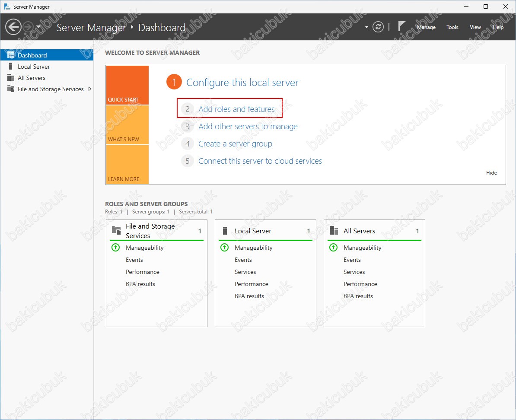Select the QUICK START tile
The height and width of the screenshot is (420, 516).
(127, 85)
